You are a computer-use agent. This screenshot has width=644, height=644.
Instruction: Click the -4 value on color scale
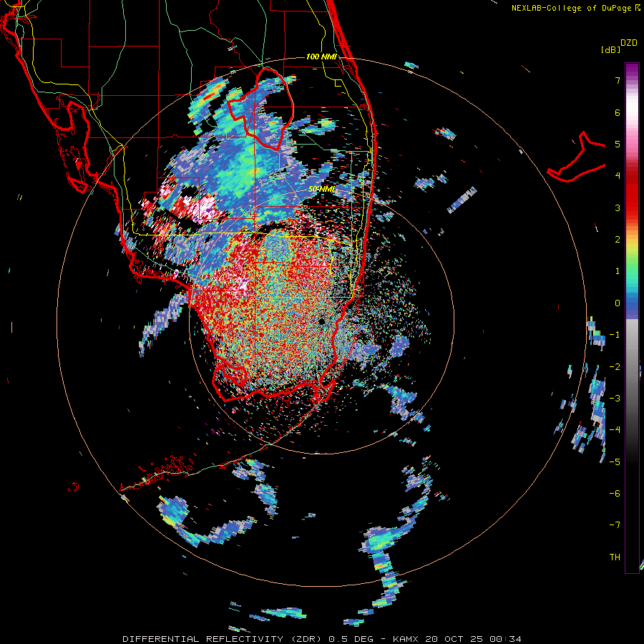pyautogui.click(x=615, y=430)
